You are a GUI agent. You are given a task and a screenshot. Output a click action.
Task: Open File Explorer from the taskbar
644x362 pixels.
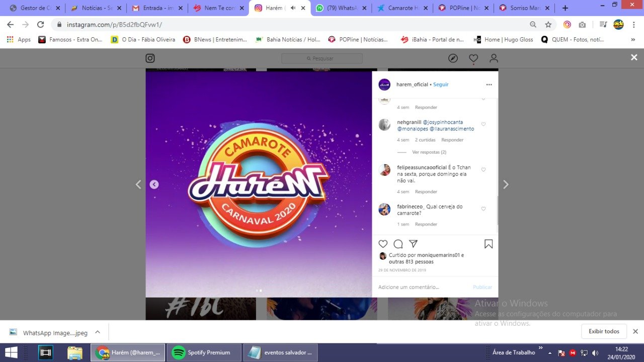point(75,352)
